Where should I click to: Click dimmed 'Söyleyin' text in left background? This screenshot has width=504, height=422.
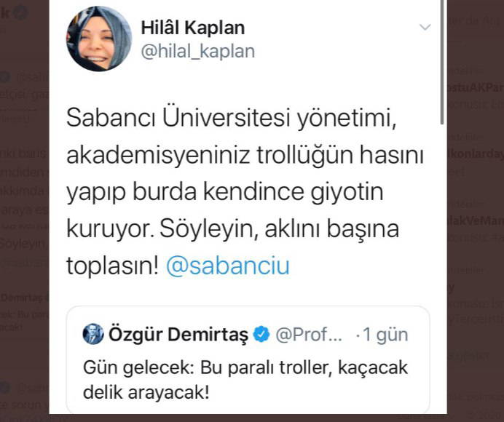[x=22, y=242]
